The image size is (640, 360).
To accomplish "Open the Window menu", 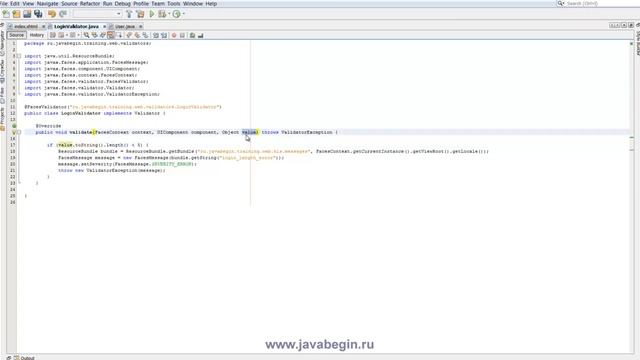I will [193, 4].
